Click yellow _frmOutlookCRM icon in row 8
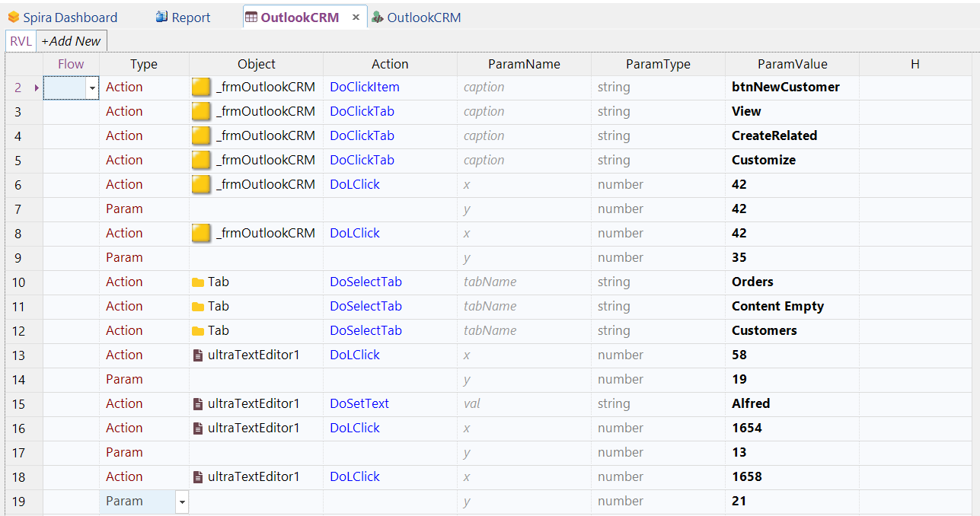The height and width of the screenshot is (516, 980). pyautogui.click(x=201, y=234)
